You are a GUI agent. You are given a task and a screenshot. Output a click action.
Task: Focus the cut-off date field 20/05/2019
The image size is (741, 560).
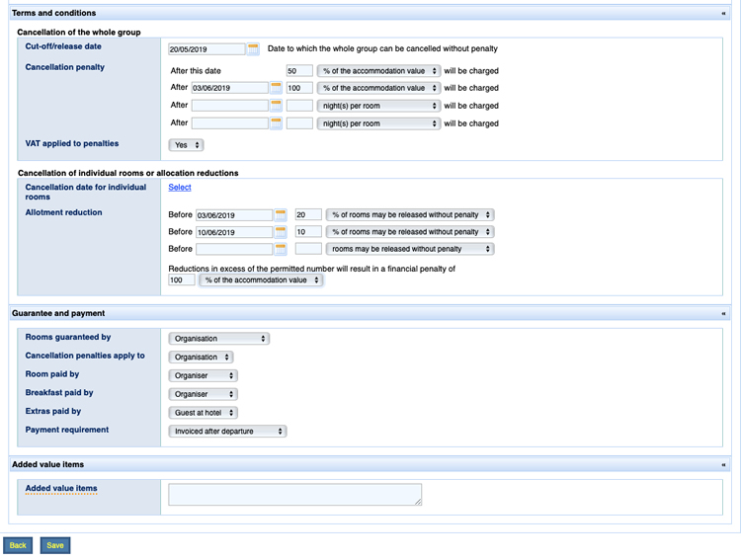(206, 49)
